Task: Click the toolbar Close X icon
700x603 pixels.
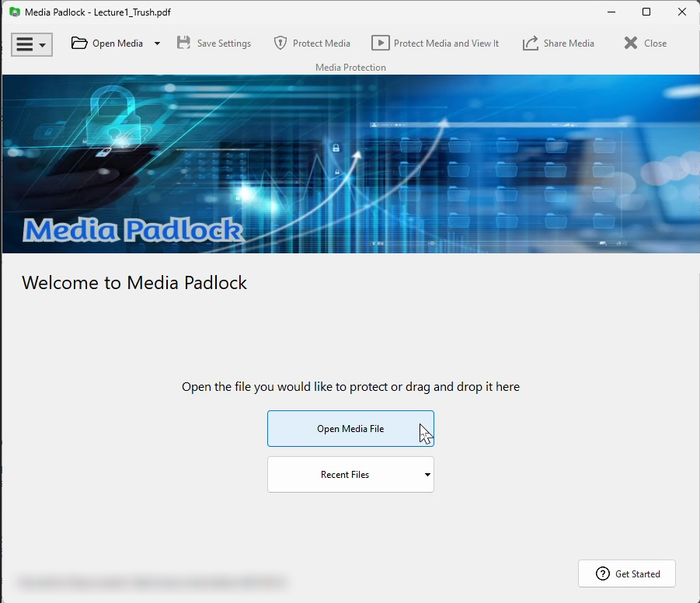Action: (x=631, y=44)
